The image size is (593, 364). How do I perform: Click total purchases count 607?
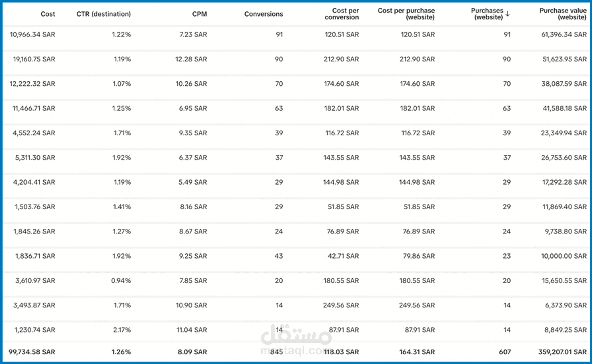[505, 352]
